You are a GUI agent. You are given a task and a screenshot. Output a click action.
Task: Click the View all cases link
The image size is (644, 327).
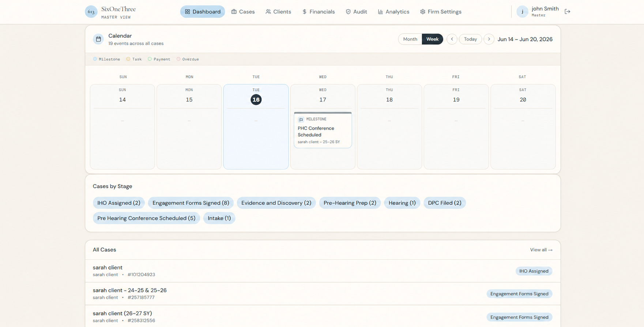(x=541, y=250)
